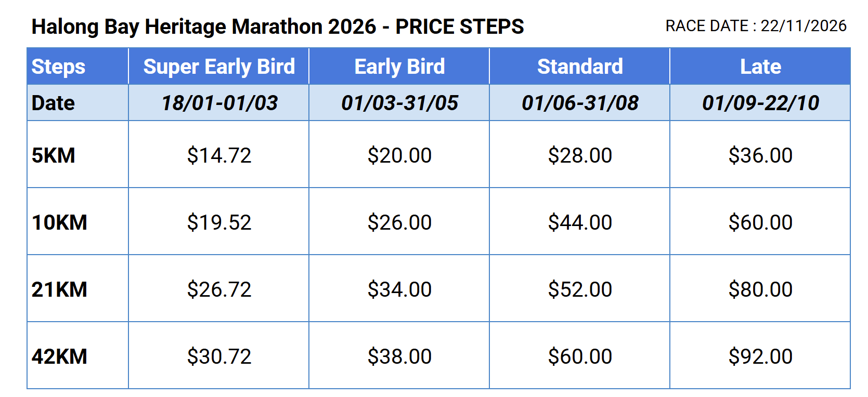Click the 5KM row label

pos(54,155)
